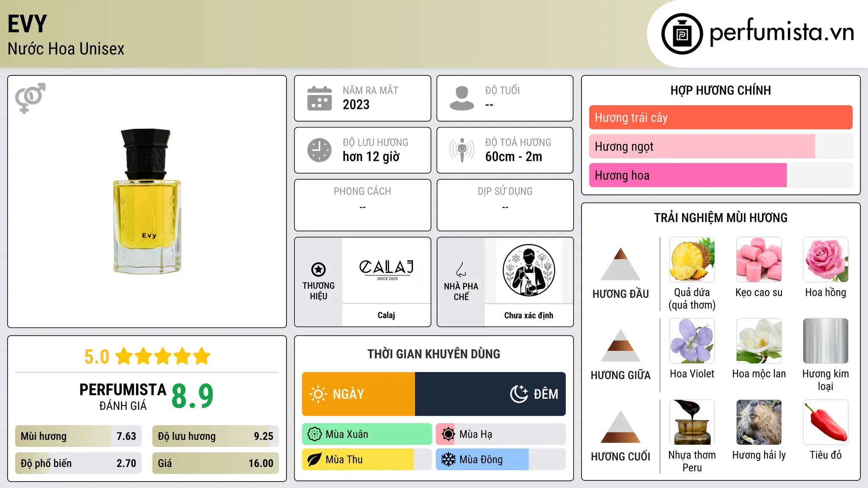Click the star badge icon above Thương hiệu
Screen dimensions: 868x488
[x=318, y=269]
